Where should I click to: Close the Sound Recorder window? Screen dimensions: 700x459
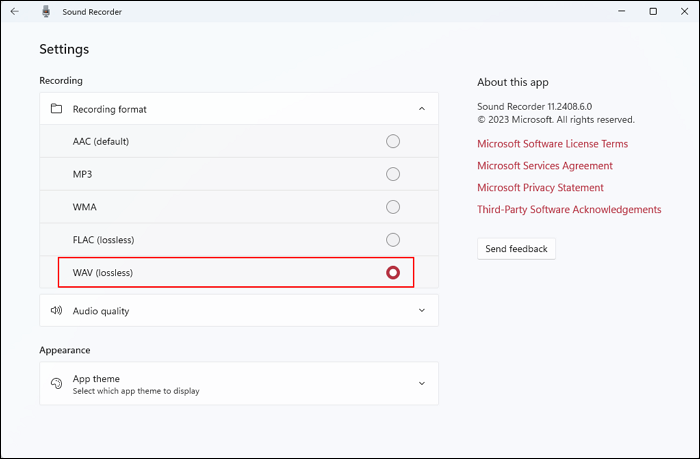click(x=684, y=11)
